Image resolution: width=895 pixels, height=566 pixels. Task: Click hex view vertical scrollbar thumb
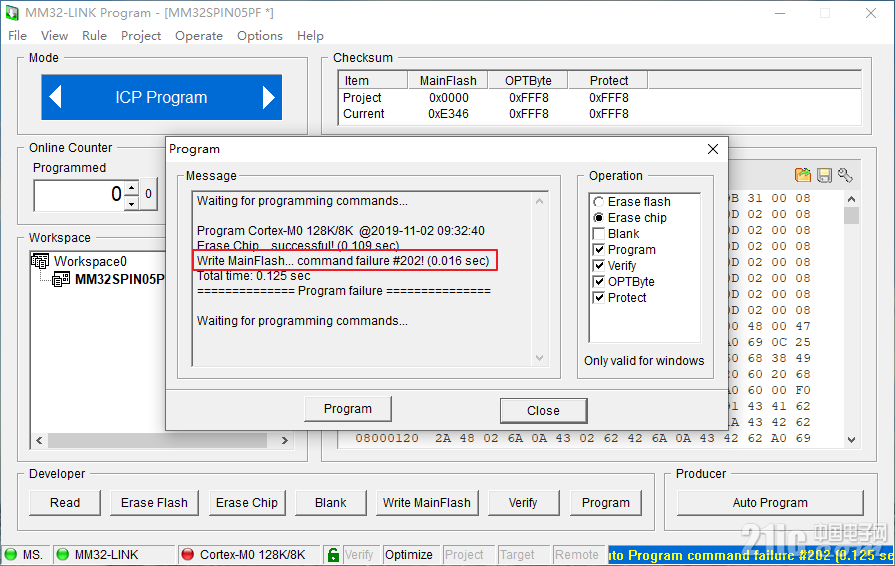point(852,216)
